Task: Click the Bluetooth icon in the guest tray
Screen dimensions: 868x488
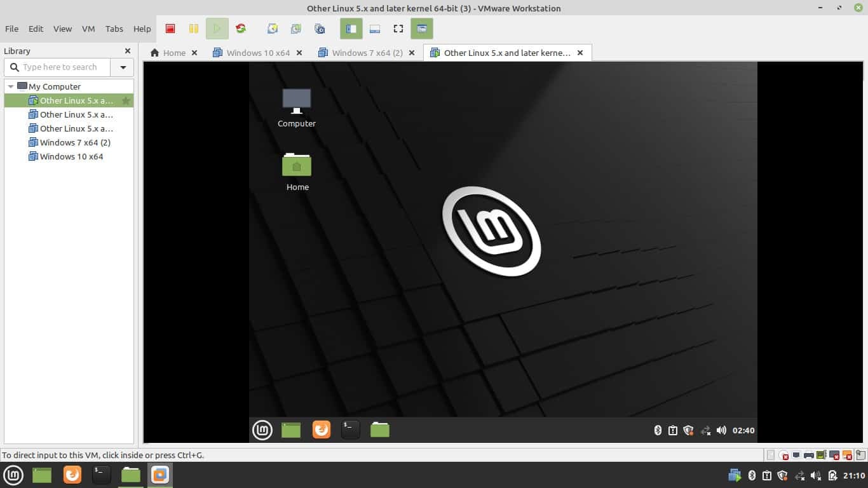Action: [x=658, y=430]
